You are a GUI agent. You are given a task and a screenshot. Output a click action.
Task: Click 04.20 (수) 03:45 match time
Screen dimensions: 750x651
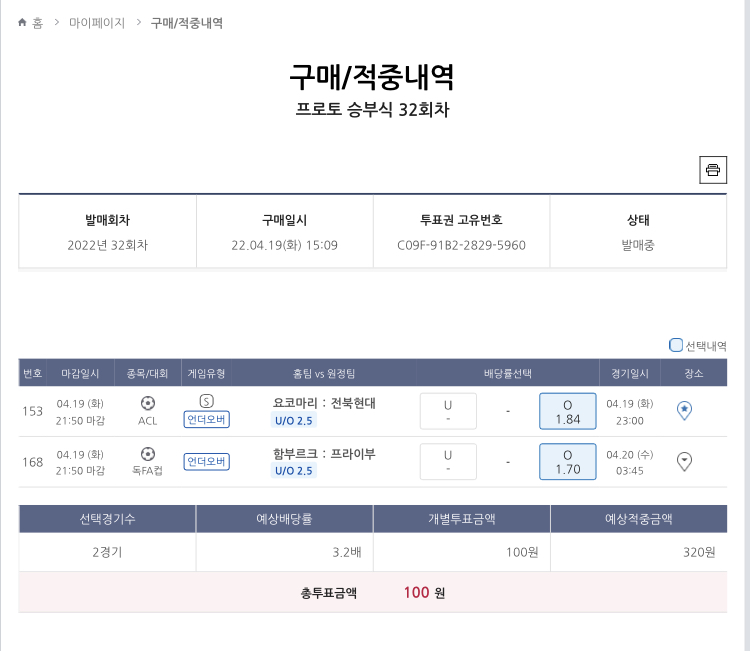coord(629,463)
